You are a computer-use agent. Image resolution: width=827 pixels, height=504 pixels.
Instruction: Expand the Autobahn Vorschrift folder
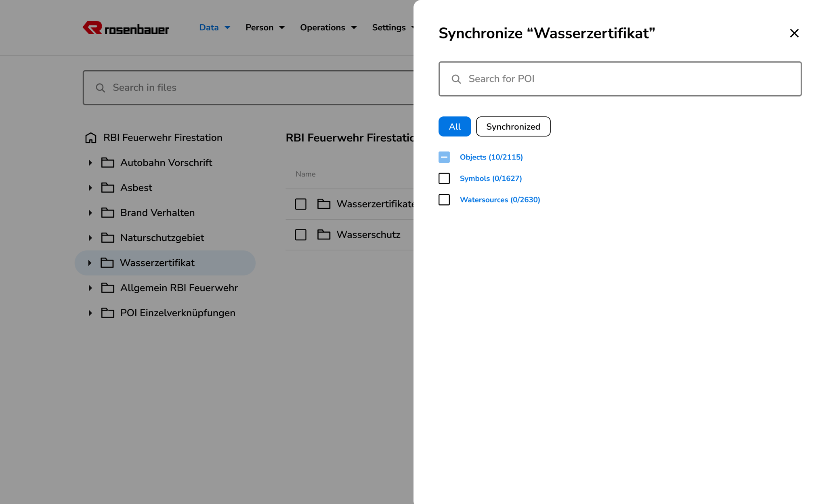tap(90, 162)
